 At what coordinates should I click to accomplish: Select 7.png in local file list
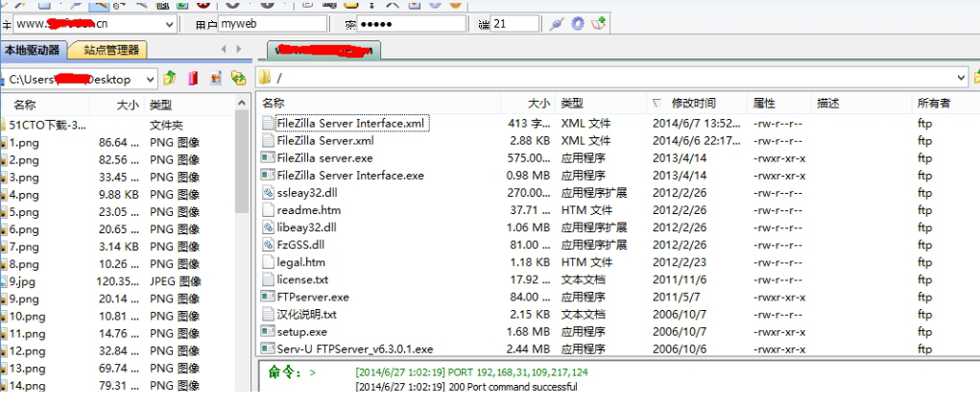pos(24,247)
